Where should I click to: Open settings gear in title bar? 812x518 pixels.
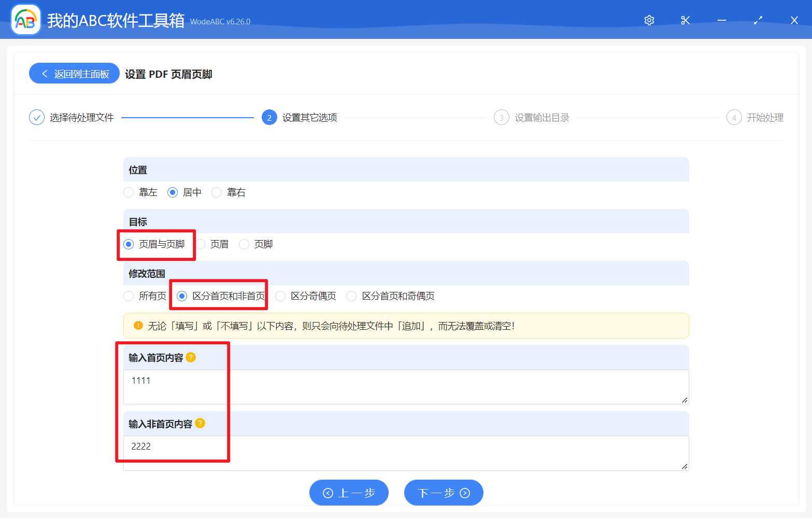tap(649, 20)
